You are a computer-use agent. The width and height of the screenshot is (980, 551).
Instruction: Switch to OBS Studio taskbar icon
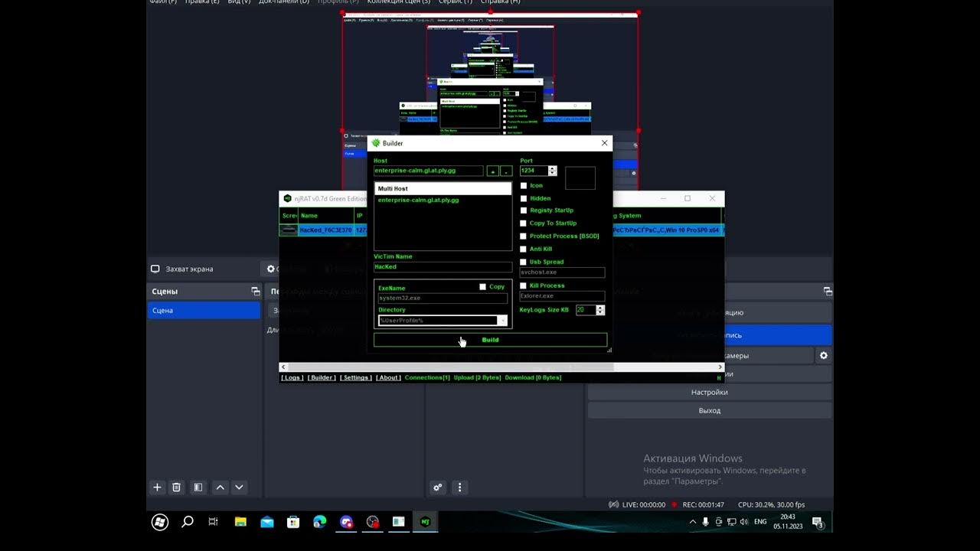coord(373,522)
